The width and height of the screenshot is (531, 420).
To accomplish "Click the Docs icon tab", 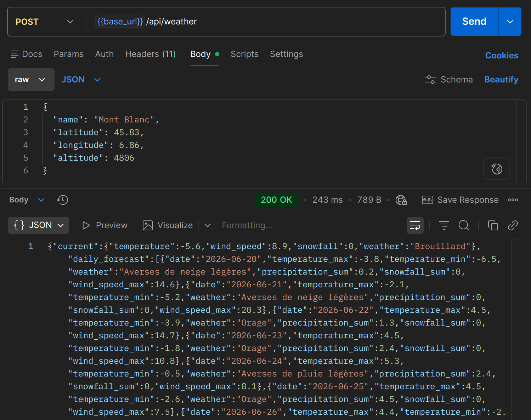I will 27,54.
